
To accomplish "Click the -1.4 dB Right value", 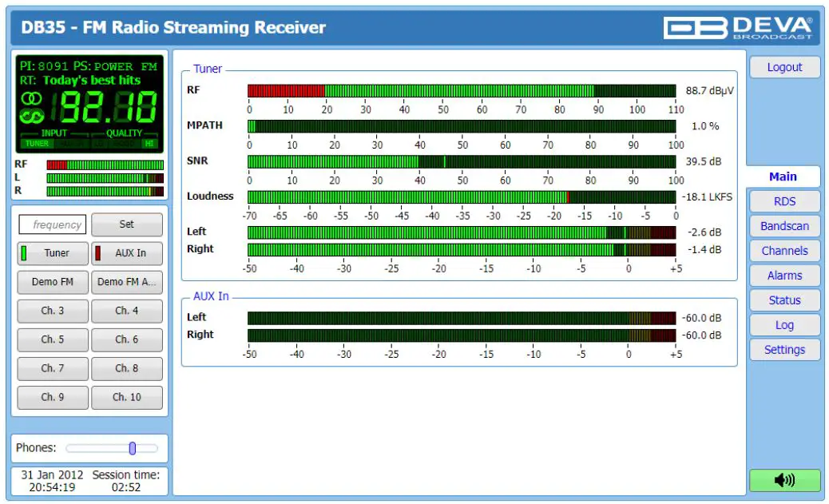I will click(x=704, y=250).
